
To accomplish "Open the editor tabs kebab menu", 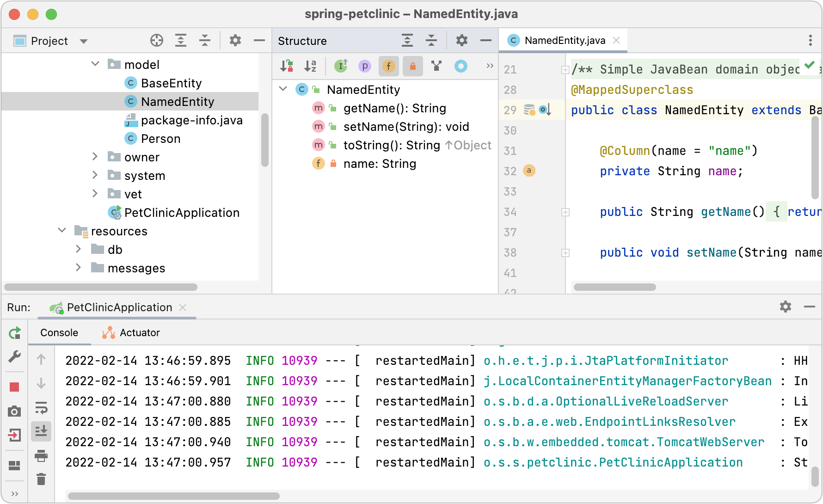I will click(x=811, y=41).
